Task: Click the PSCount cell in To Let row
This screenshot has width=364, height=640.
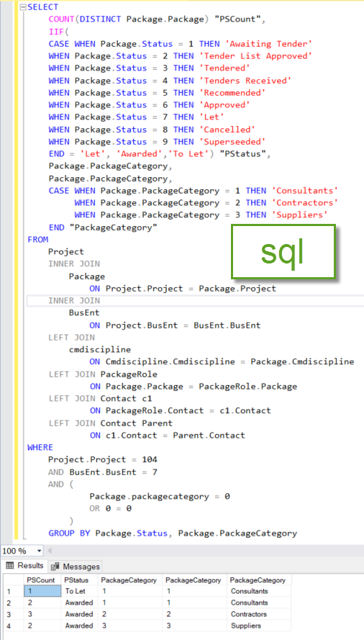Action: (x=42, y=591)
